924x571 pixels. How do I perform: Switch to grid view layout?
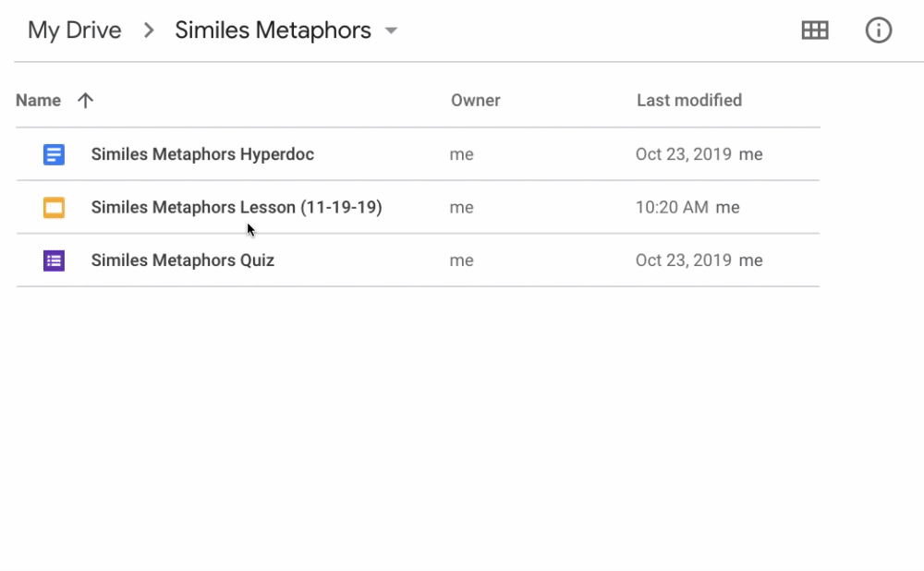815,30
